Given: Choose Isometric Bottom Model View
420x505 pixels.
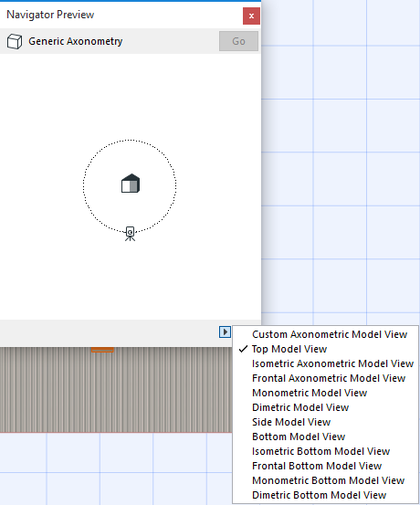Looking at the screenshot, I should pyautogui.click(x=325, y=451).
